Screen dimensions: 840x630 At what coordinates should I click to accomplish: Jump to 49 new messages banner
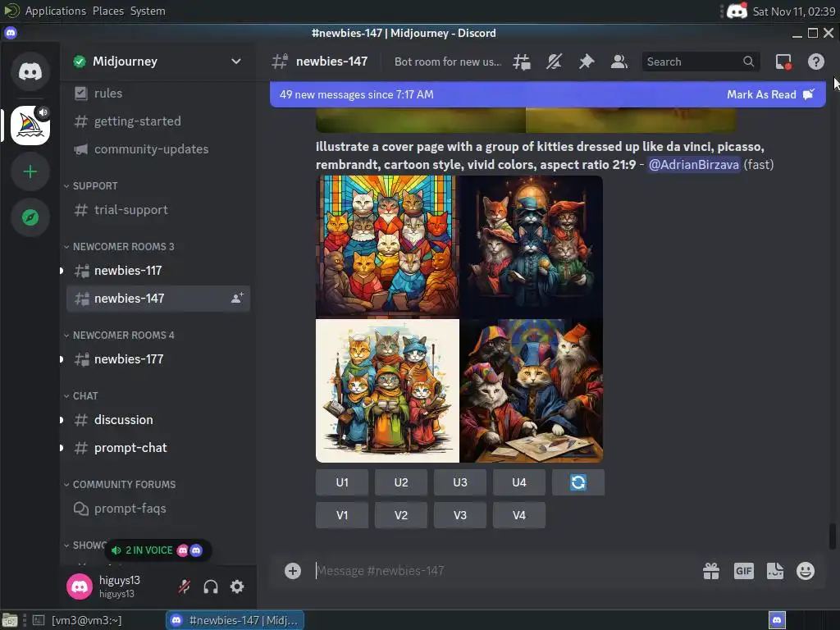tap(357, 95)
